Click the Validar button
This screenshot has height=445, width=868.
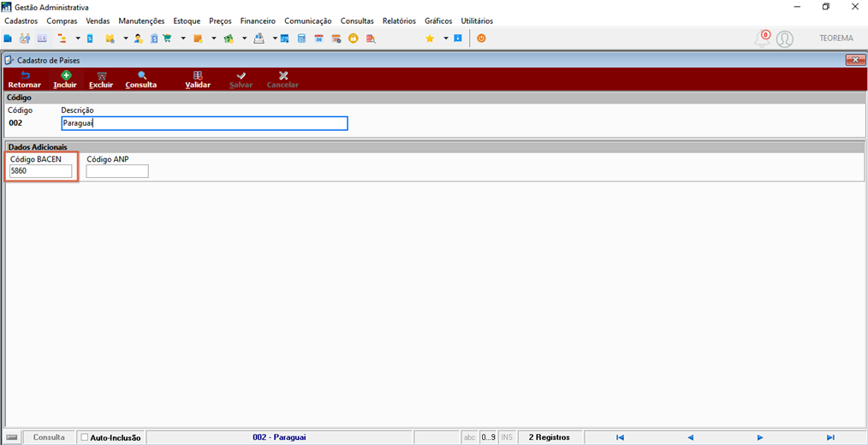pyautogui.click(x=198, y=80)
